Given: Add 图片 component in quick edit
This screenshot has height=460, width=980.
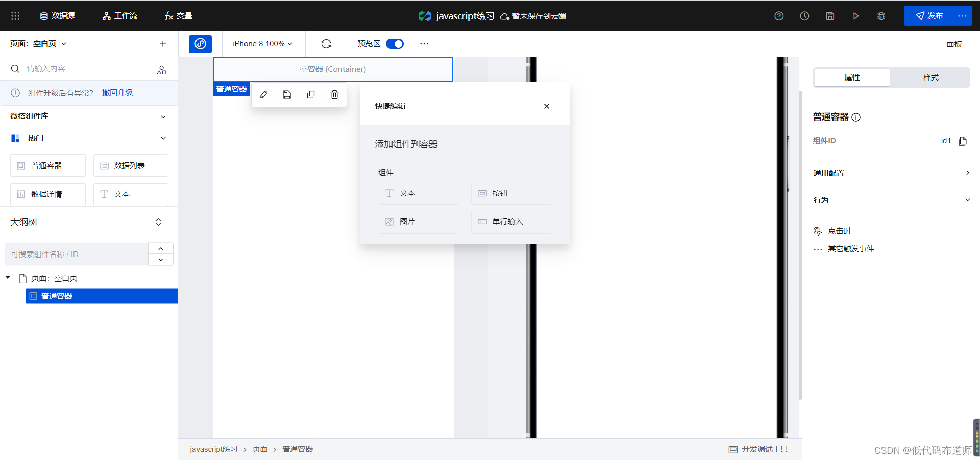Looking at the screenshot, I should point(419,222).
